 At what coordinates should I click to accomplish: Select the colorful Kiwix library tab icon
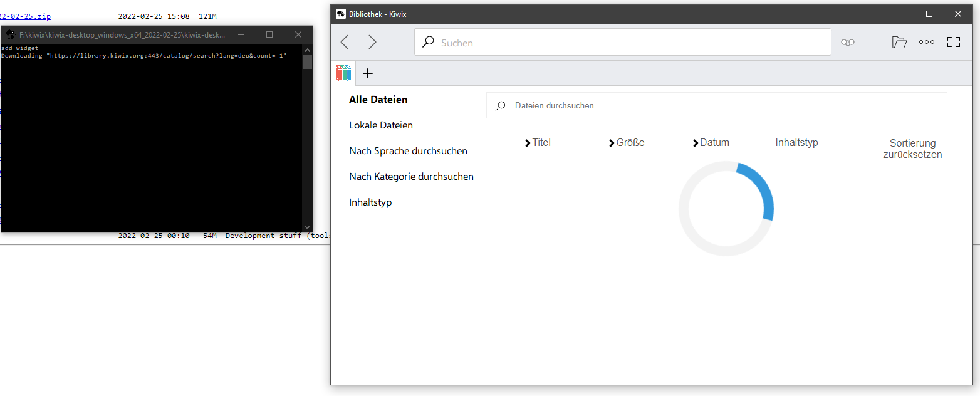click(x=343, y=73)
